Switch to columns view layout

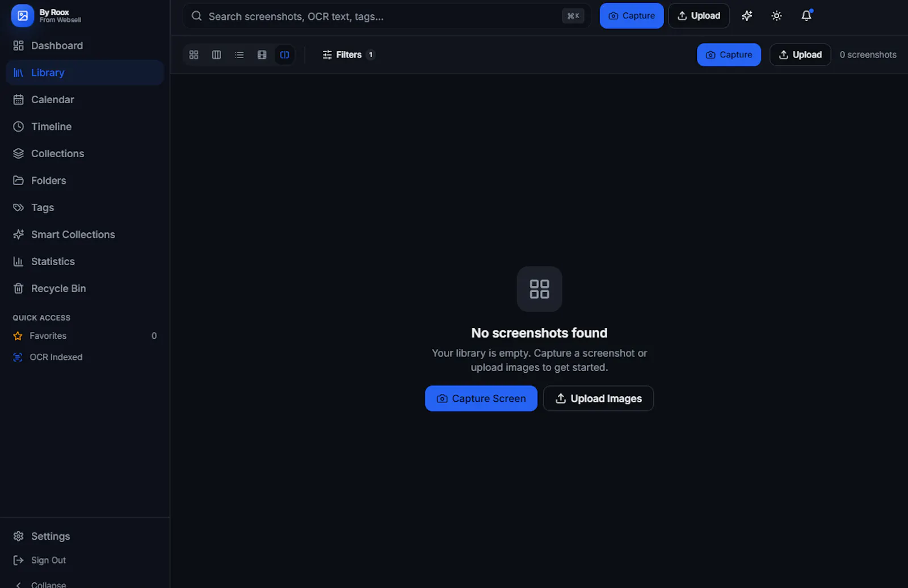[217, 54]
